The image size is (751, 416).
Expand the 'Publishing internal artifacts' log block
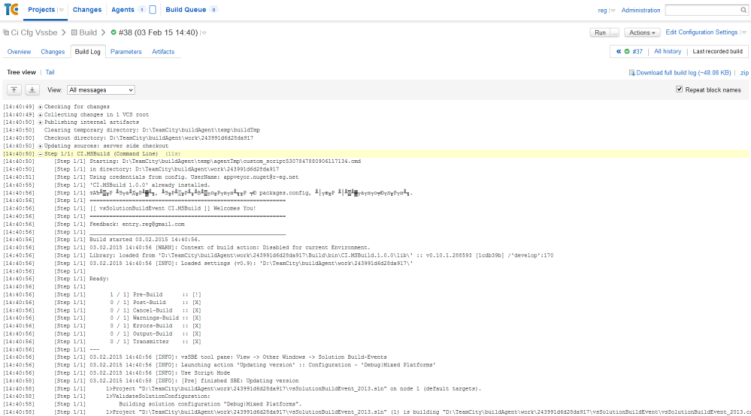40,121
